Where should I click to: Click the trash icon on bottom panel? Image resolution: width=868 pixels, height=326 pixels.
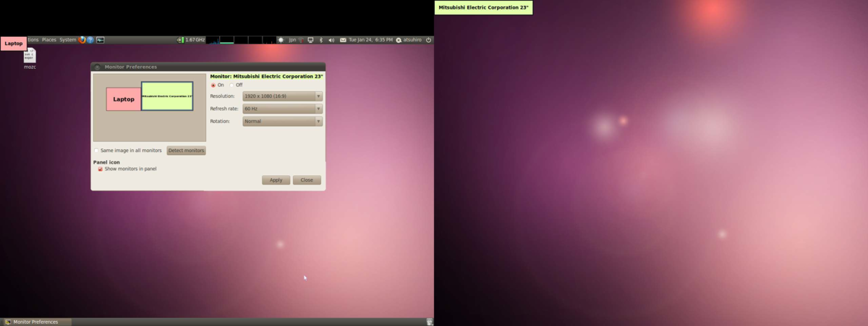[430, 322]
